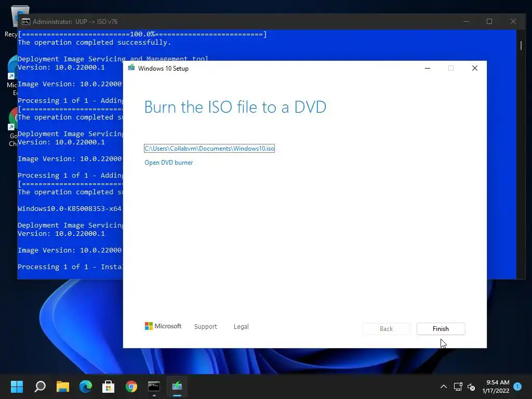Click the Microsoft logo in Setup footer
Screen dimensions: 532x399
(163, 326)
